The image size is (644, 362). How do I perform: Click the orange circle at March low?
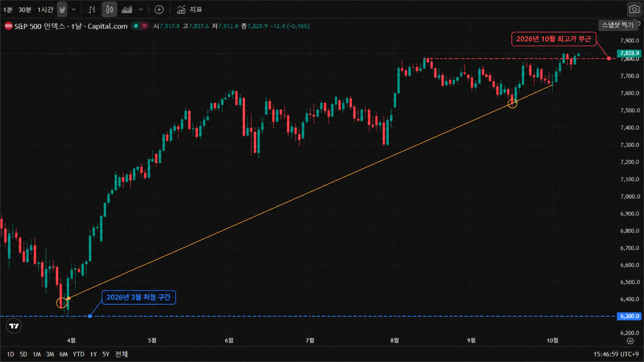pyautogui.click(x=61, y=303)
